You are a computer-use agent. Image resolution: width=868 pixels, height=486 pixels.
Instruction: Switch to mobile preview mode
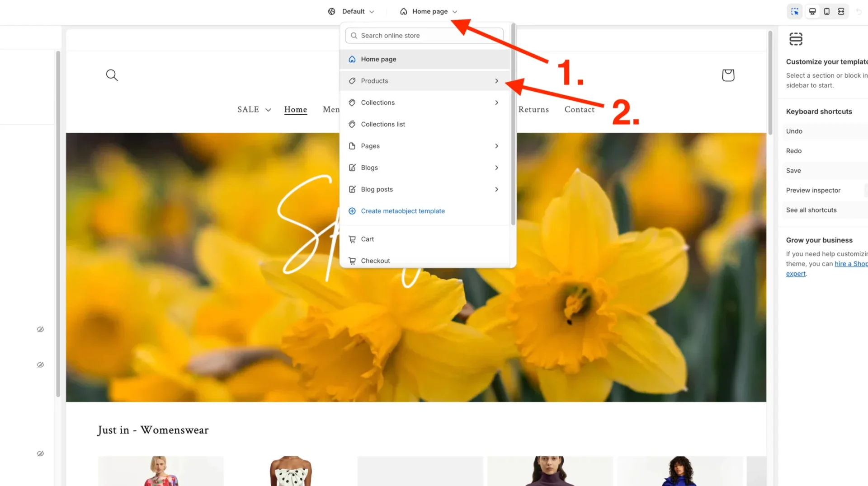(x=826, y=11)
